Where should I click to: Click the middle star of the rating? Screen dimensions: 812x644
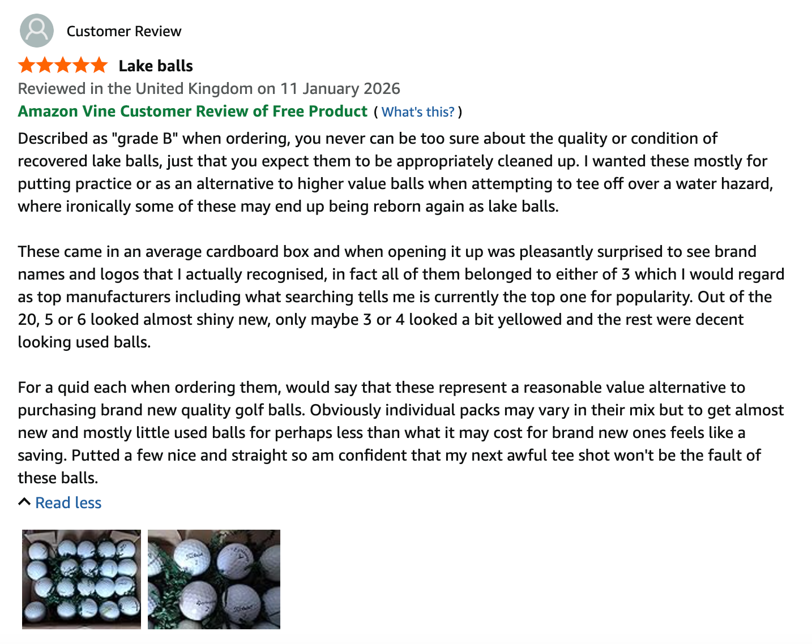tap(63, 66)
